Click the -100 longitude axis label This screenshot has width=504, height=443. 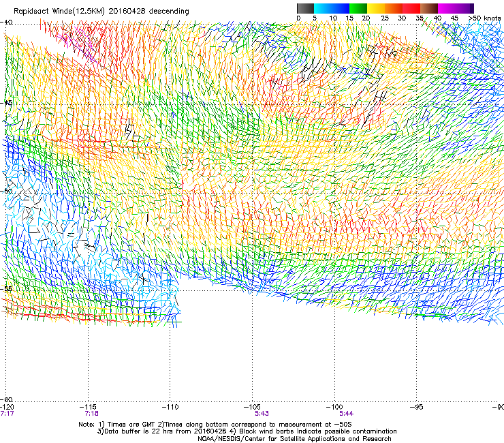click(x=334, y=407)
